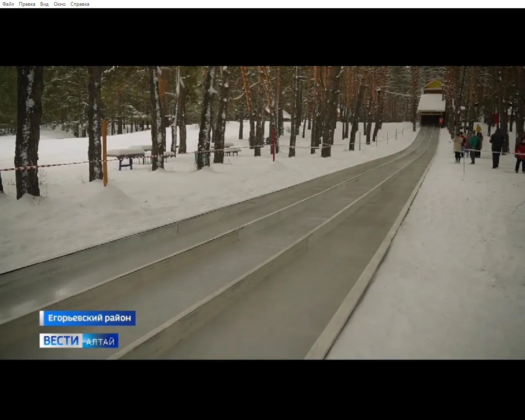Click the red pole between the trees
Screen dimensions: 525x420
(x=274, y=144)
